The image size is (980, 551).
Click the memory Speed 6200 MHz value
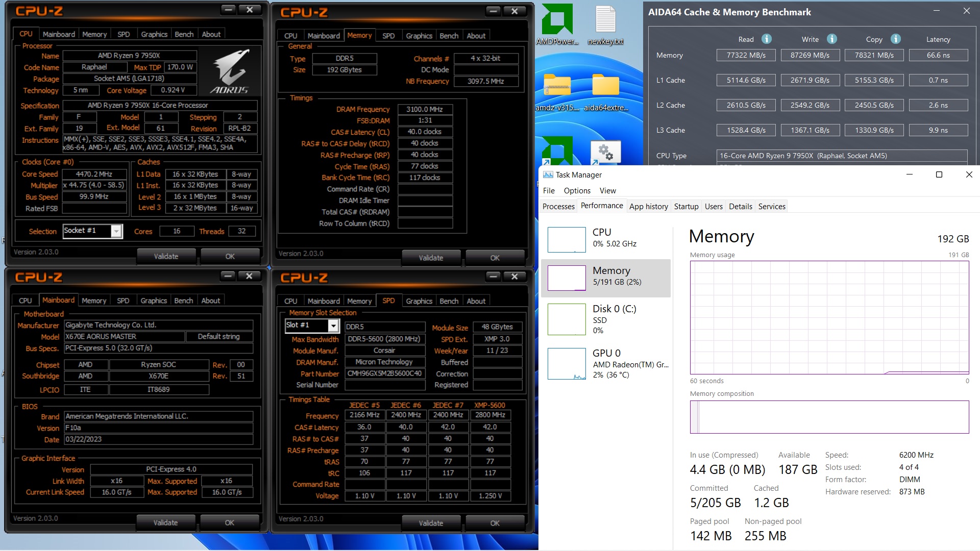pos(916,455)
